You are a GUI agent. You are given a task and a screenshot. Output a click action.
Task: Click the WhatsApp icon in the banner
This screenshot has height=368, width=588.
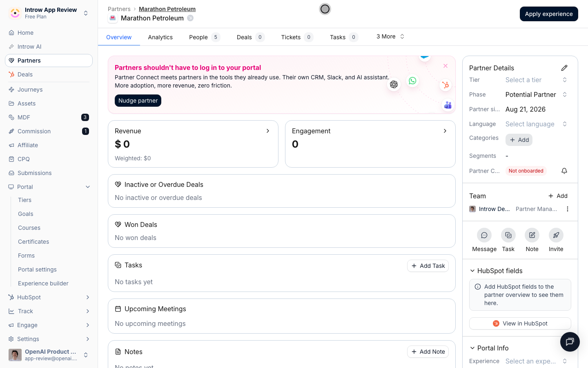412,81
